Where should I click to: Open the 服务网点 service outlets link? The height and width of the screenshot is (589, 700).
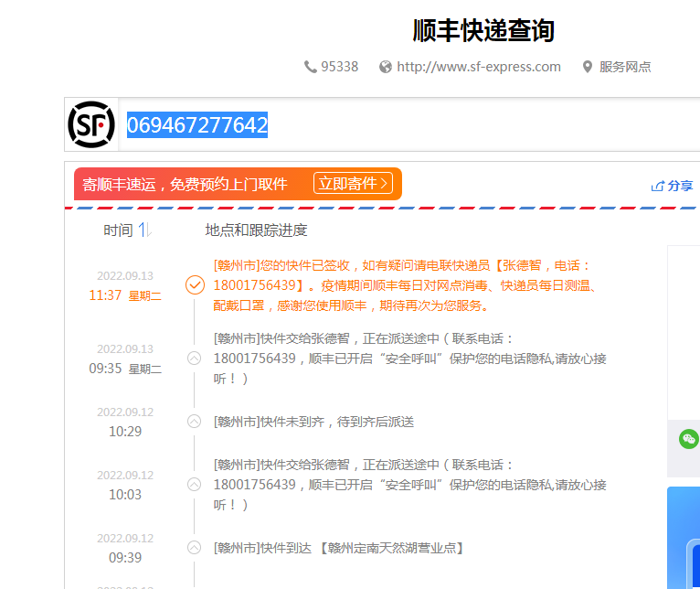625,67
